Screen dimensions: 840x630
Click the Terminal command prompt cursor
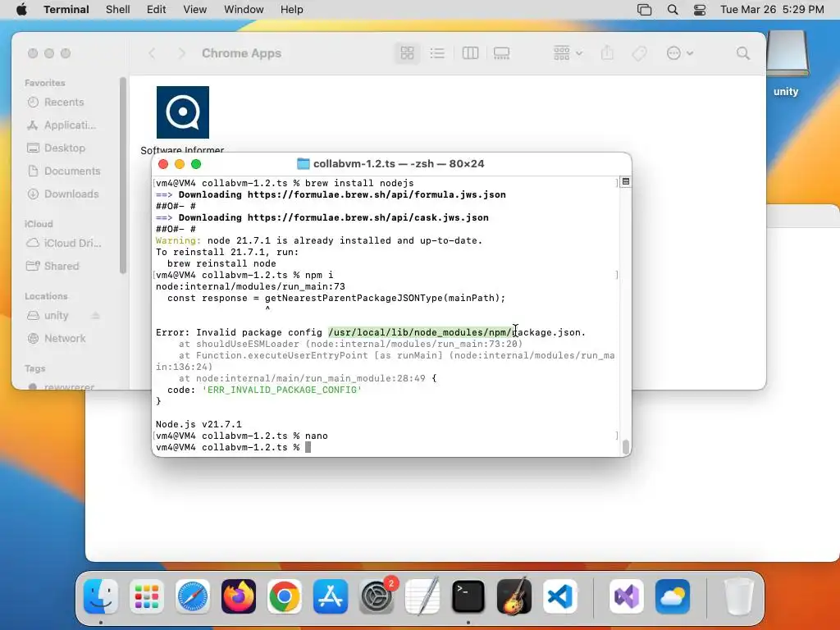(308, 447)
